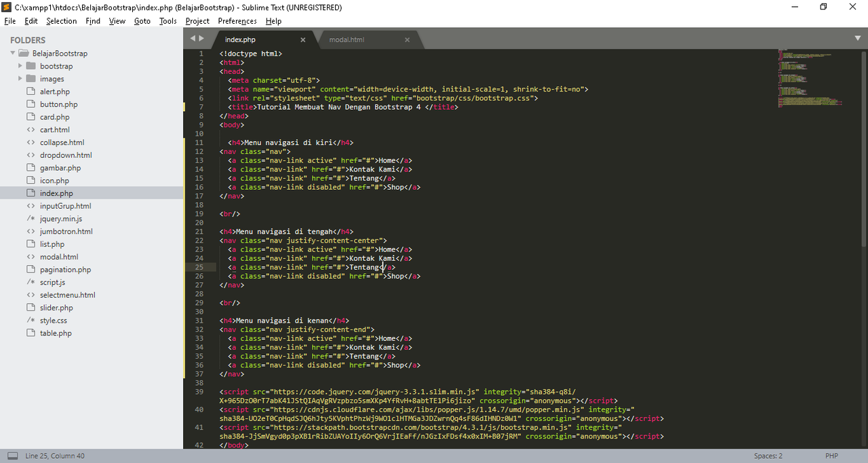
Task: Open inputGrup.html in the sidebar
Action: click(x=65, y=206)
